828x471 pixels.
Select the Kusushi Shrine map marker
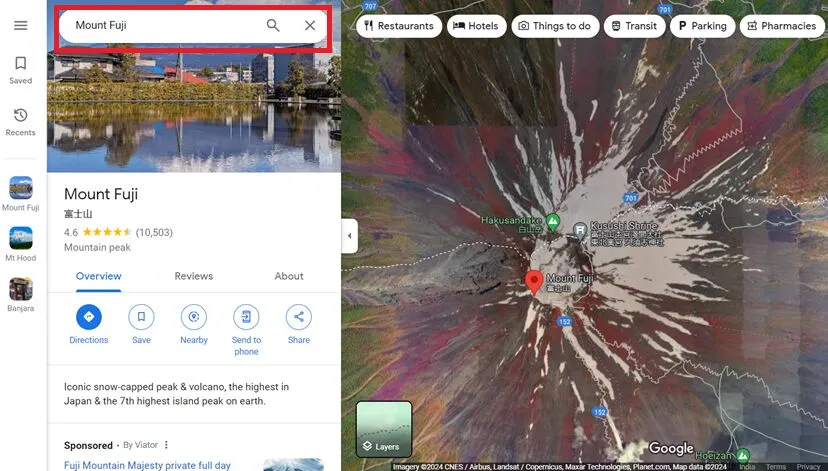click(580, 230)
